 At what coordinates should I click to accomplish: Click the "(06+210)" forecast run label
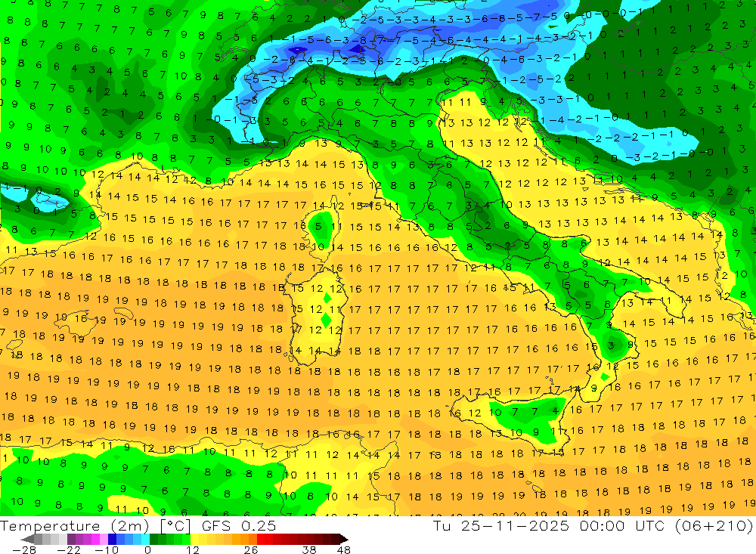713,525
